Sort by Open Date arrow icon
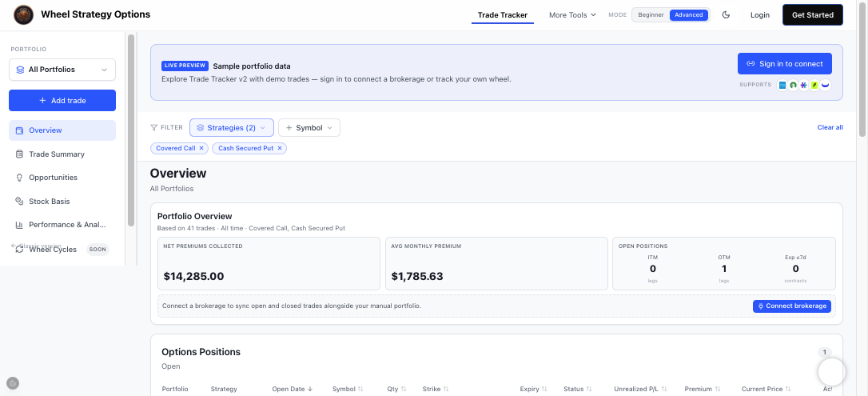Image resolution: width=868 pixels, height=396 pixels. click(310, 390)
